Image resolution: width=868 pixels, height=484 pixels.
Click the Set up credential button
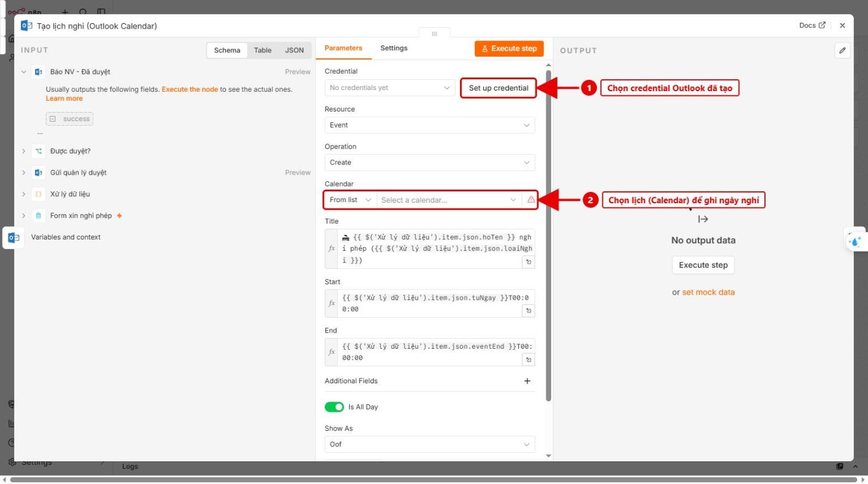click(x=499, y=88)
